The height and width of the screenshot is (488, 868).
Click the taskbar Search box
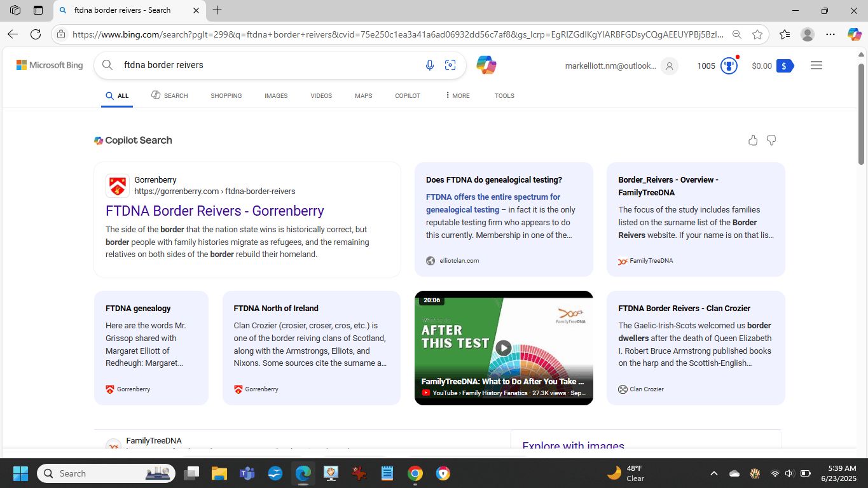tap(106, 473)
